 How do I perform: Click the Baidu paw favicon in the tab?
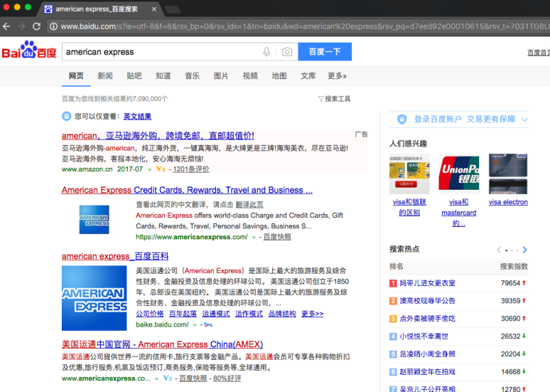point(48,9)
